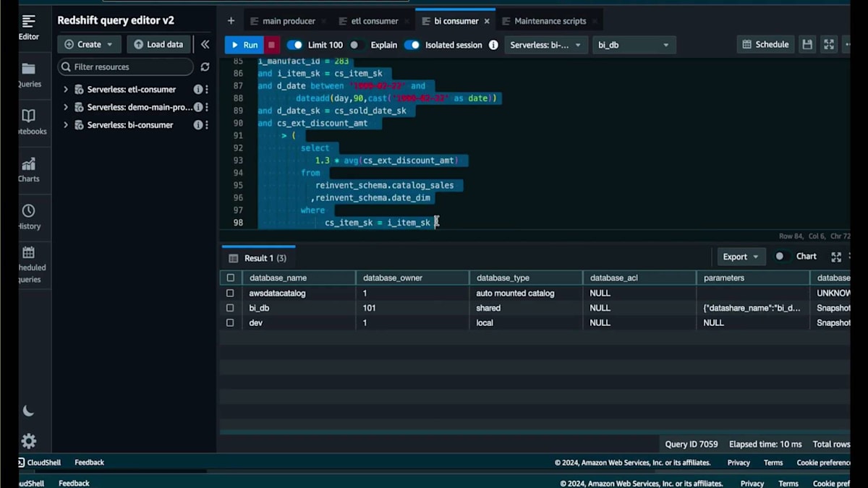Click the Load data button
This screenshot has width=868, height=488.
pos(158,44)
